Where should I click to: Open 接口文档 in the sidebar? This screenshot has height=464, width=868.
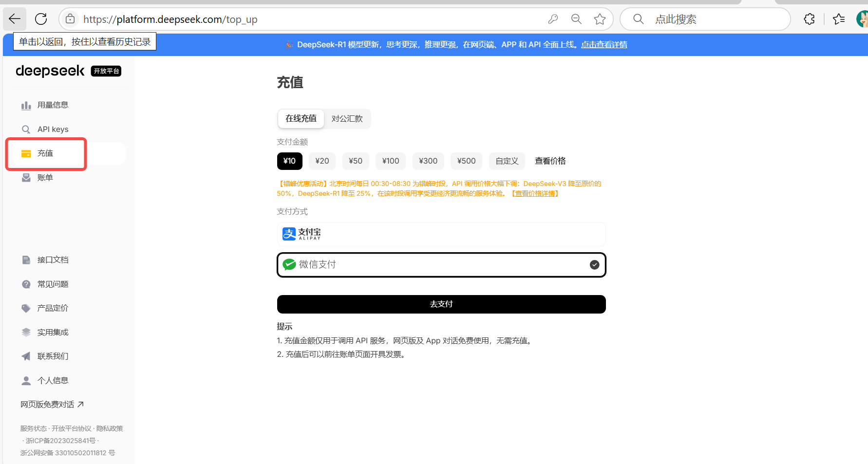[53, 260]
